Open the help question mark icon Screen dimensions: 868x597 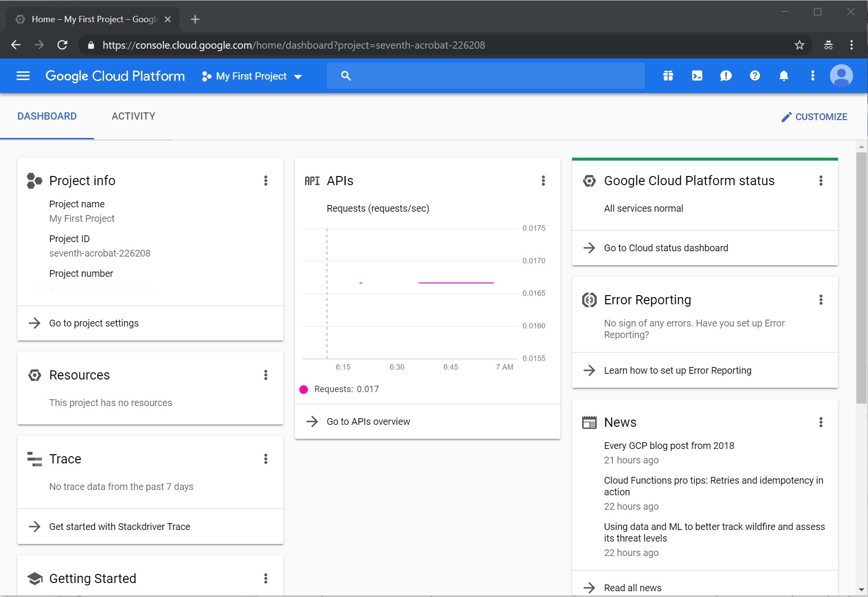point(755,76)
